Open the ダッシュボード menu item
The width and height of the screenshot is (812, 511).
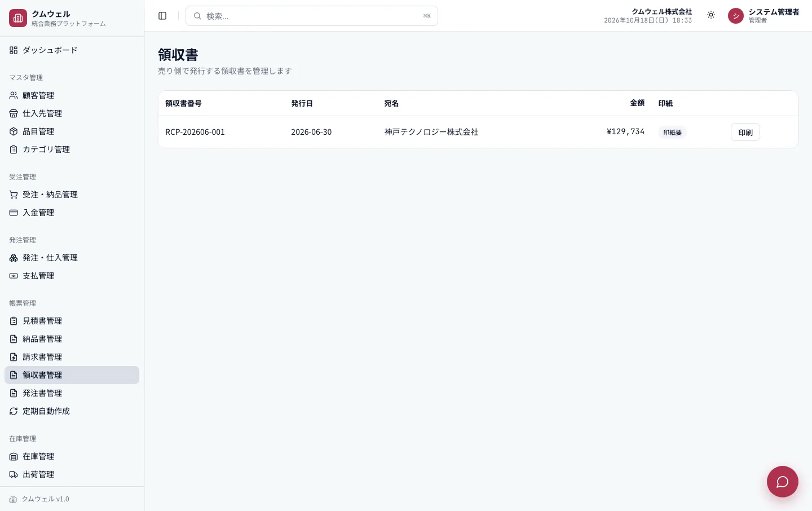(x=72, y=50)
